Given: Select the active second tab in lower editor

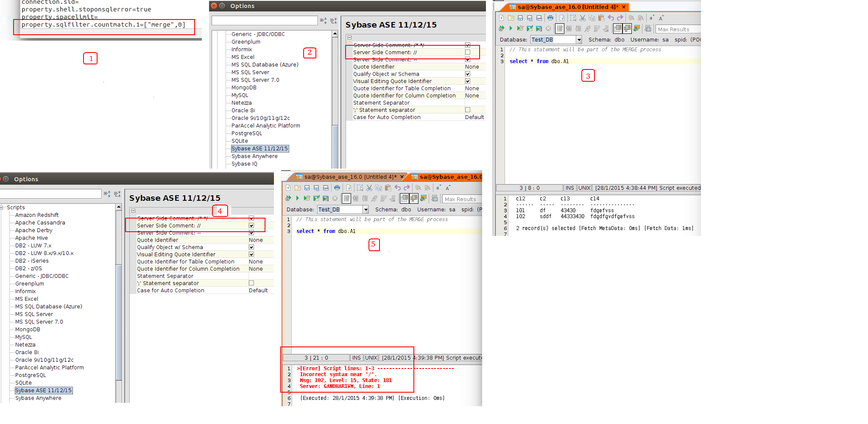Looking at the screenshot, I should pyautogui.click(x=446, y=177).
